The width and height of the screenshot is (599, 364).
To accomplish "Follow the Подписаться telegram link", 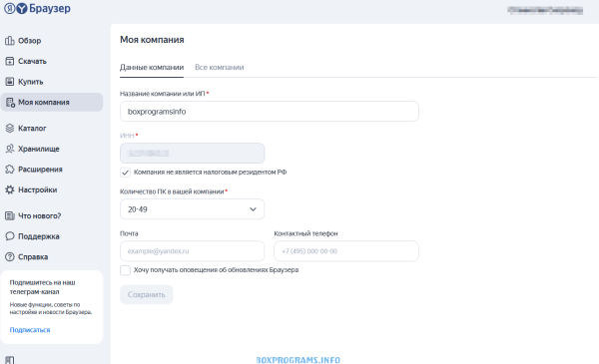I will [30, 330].
